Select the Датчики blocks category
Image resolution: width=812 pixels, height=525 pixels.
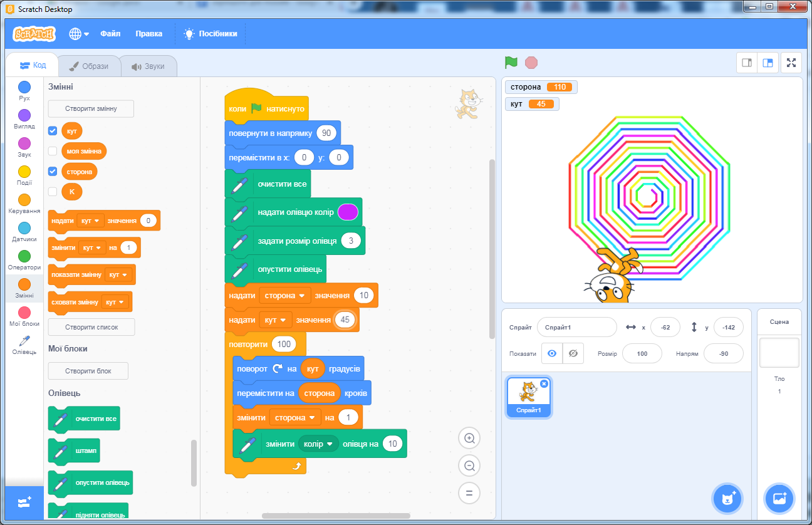24,232
